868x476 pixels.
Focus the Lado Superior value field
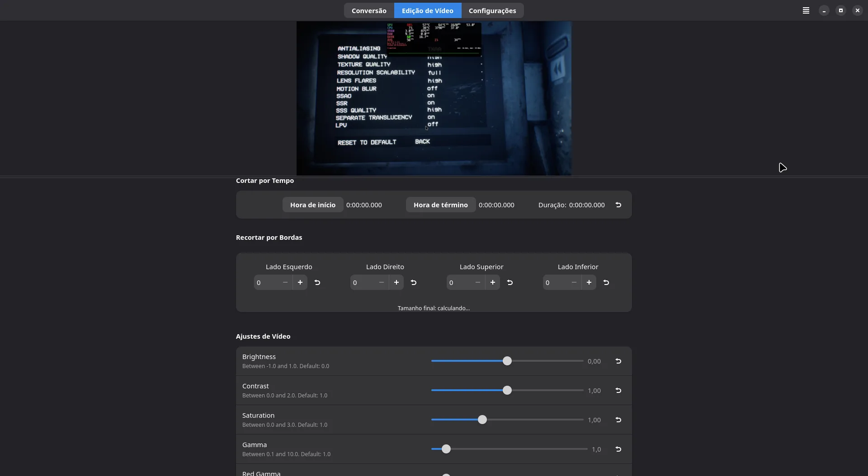[458, 283]
